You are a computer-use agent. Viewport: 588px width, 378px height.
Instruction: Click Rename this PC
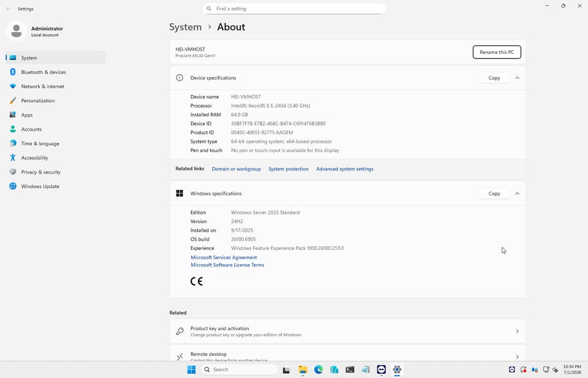click(497, 52)
